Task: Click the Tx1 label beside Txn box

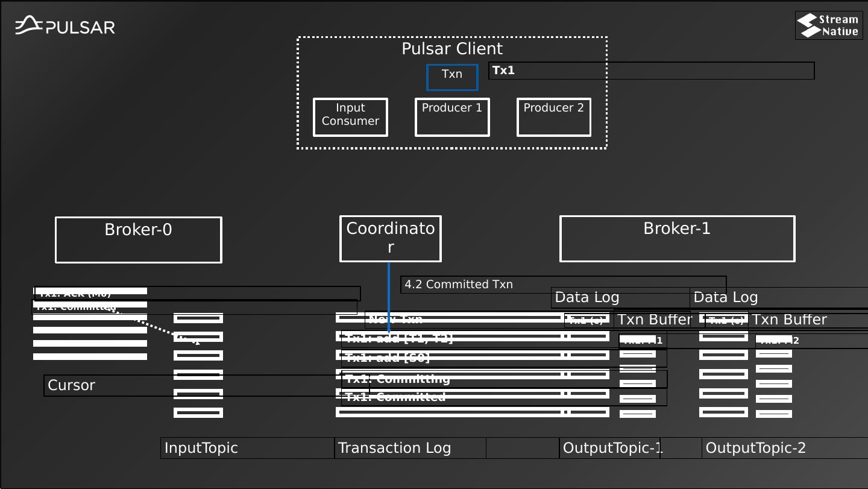Action: (x=503, y=71)
